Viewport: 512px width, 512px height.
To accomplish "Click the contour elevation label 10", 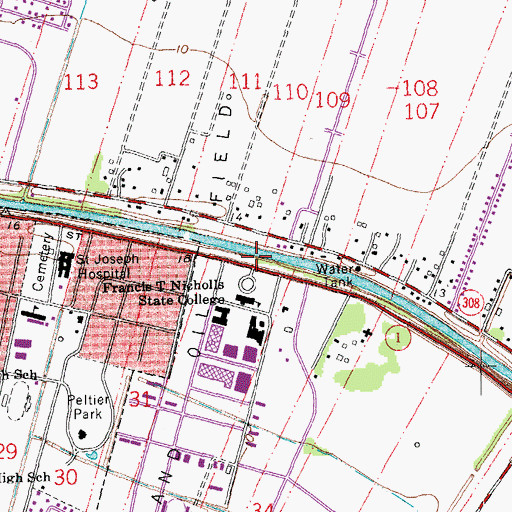I will [182, 50].
